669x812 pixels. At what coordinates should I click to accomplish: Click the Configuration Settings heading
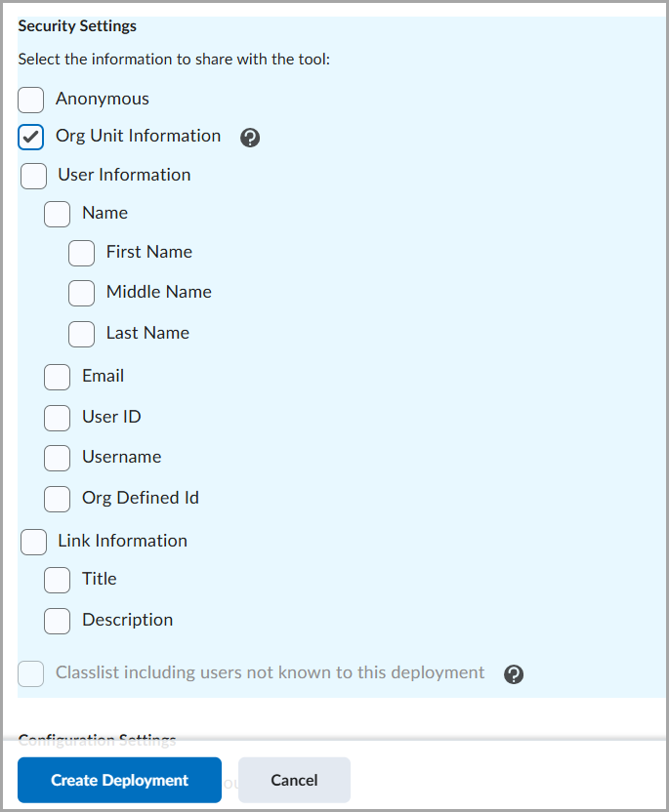pos(97,739)
